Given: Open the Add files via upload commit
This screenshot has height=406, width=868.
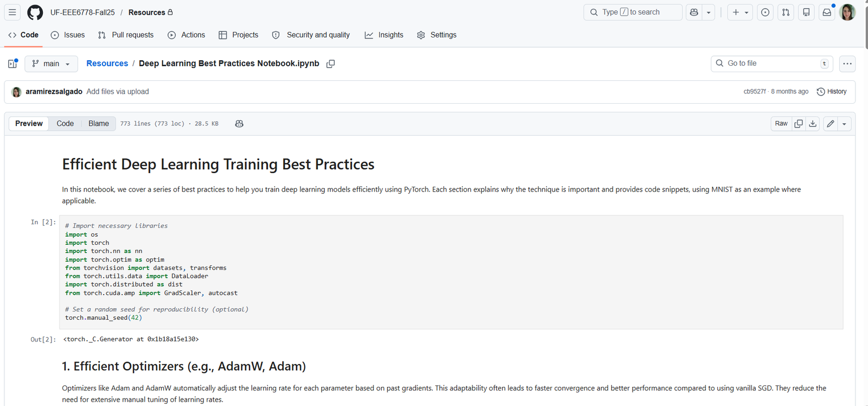Looking at the screenshot, I should point(118,92).
